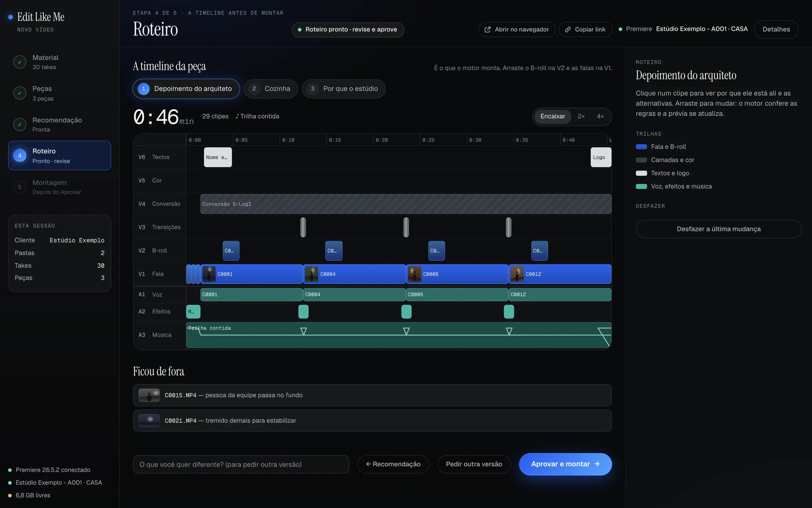Click the chain link icon beside Copiar link

click(568, 29)
